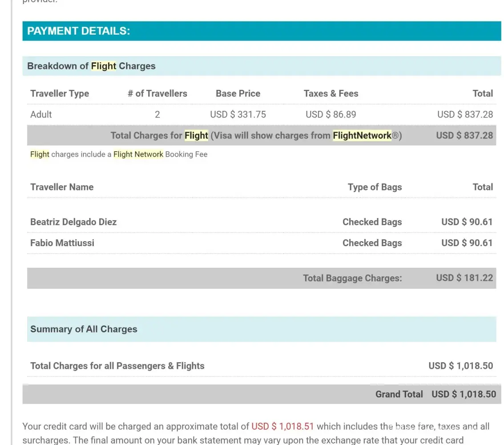Click the Traveller Type column header
The height and width of the screenshot is (445, 504).
pos(60,93)
